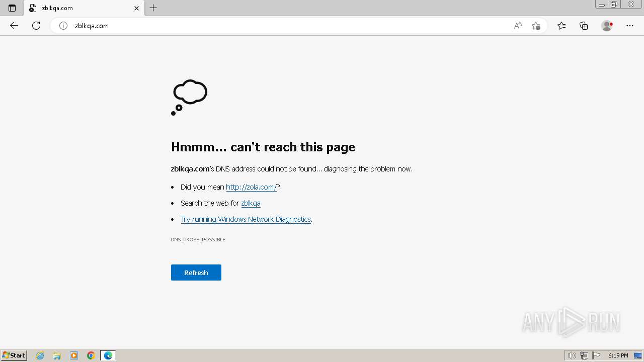Open File Explorer folder from taskbar
The height and width of the screenshot is (362, 644).
[57, 355]
